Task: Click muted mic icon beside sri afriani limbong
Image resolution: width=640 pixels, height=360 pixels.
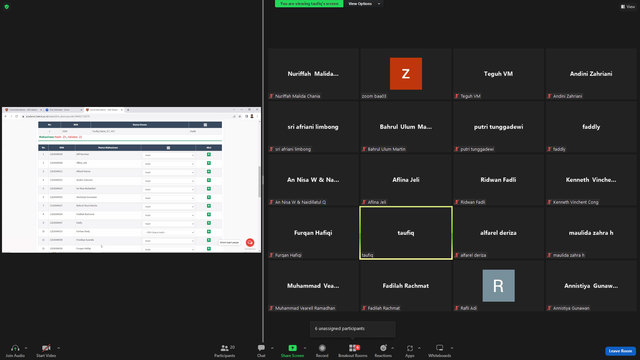Action: 271,149
